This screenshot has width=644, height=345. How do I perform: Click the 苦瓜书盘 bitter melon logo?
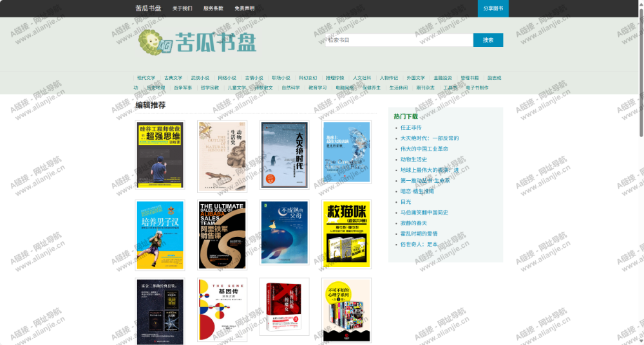coord(197,42)
